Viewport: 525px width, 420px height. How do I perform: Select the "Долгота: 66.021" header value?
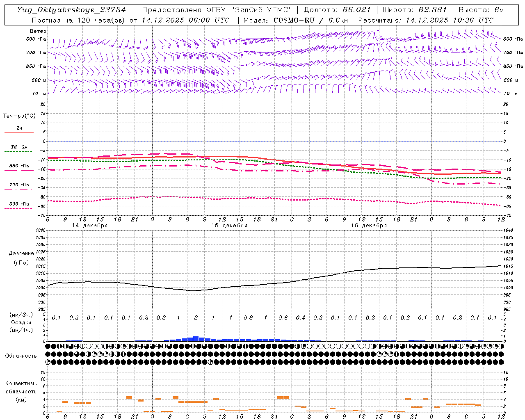(x=337, y=10)
